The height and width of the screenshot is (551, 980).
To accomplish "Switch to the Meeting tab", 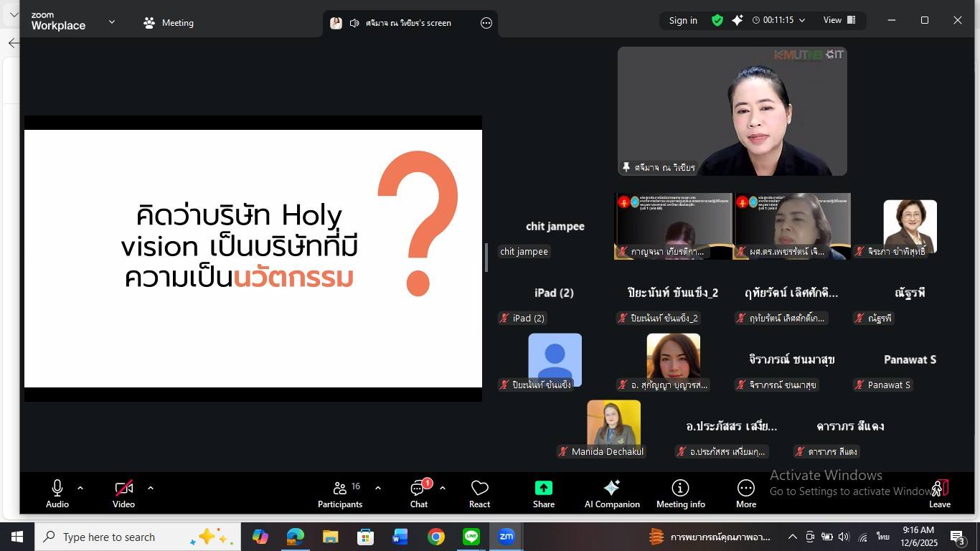I will [168, 22].
